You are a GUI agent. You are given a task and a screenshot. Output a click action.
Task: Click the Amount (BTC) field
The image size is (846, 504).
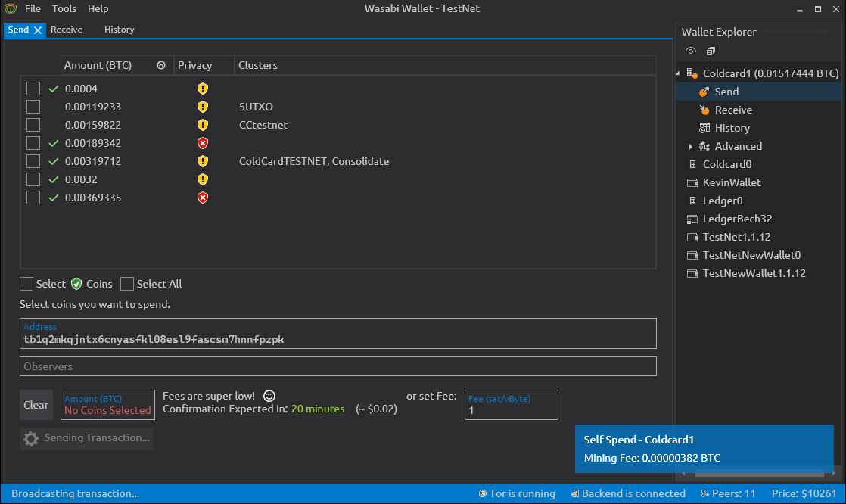[x=107, y=405]
